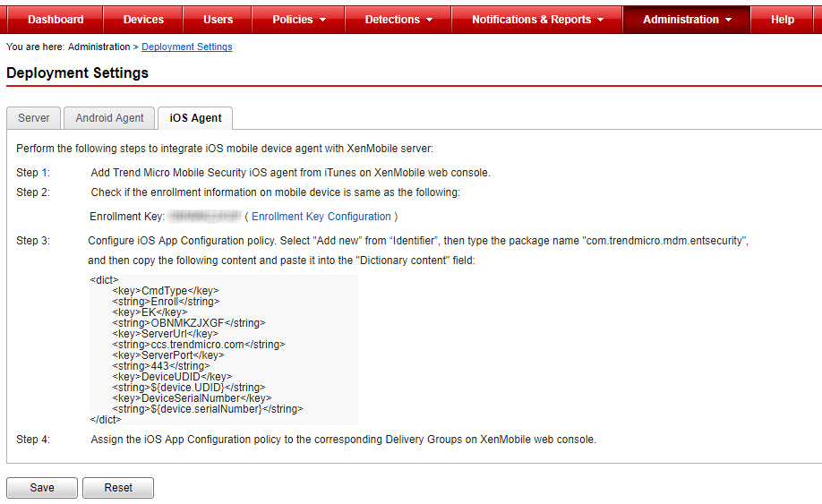Click the blurred Enrollment Key value
Image resolution: width=822 pixels, height=504 pixels.
coord(205,217)
